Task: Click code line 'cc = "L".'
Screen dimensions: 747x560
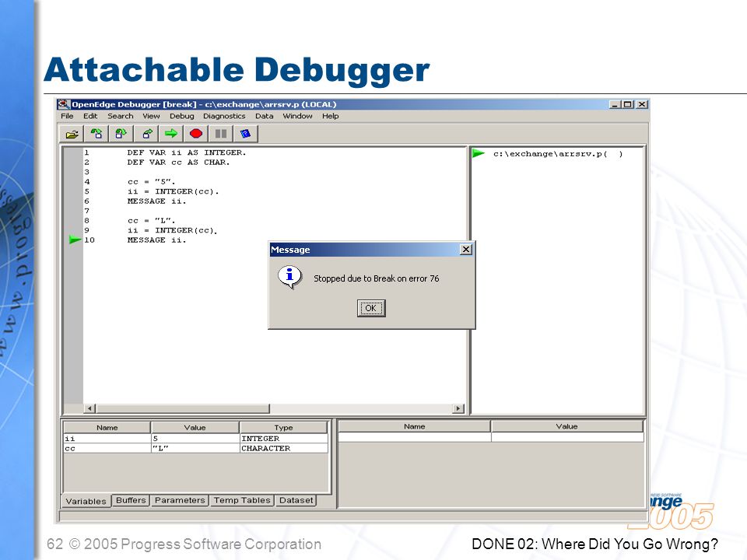Action: (x=152, y=220)
